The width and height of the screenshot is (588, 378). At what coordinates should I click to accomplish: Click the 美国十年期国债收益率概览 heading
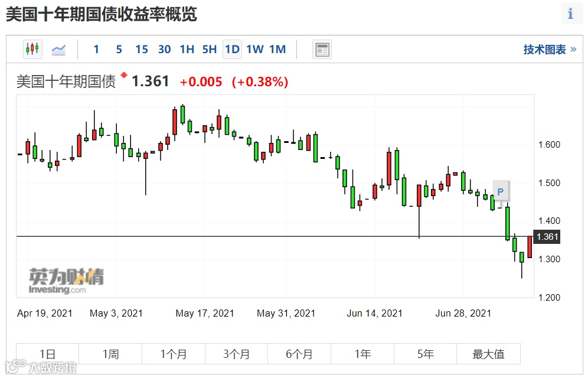coord(102,15)
